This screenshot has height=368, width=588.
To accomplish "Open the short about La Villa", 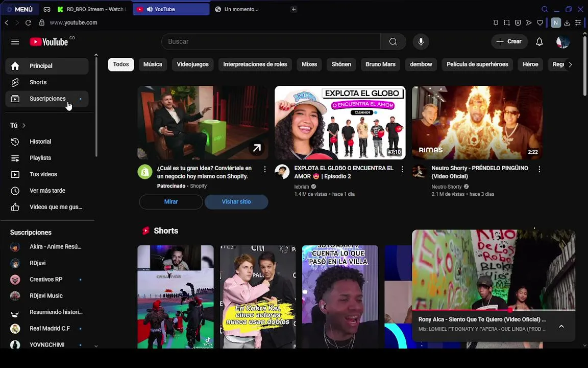I will (340, 297).
